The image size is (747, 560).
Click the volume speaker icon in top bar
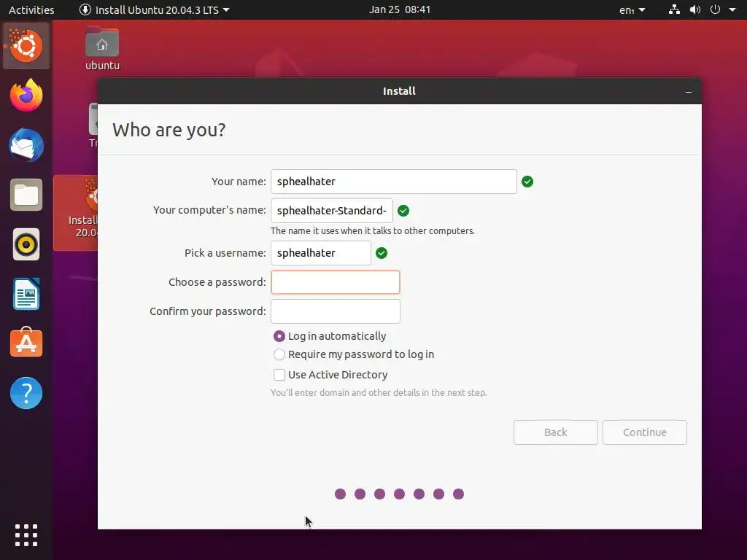tap(695, 9)
